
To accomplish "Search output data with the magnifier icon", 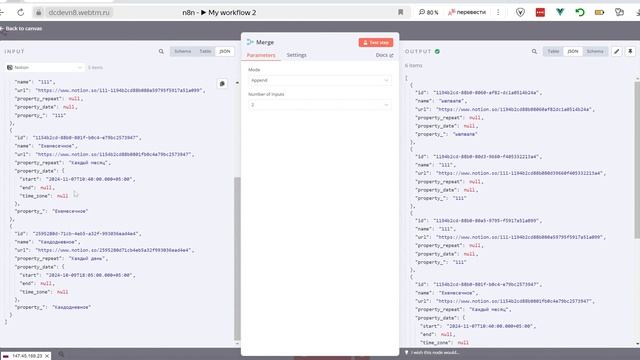I will click(x=534, y=51).
